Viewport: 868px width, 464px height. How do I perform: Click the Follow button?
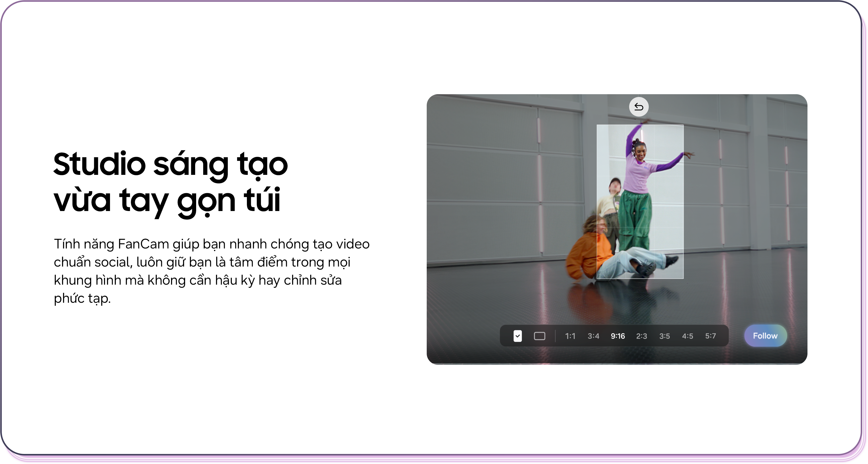pyautogui.click(x=765, y=336)
